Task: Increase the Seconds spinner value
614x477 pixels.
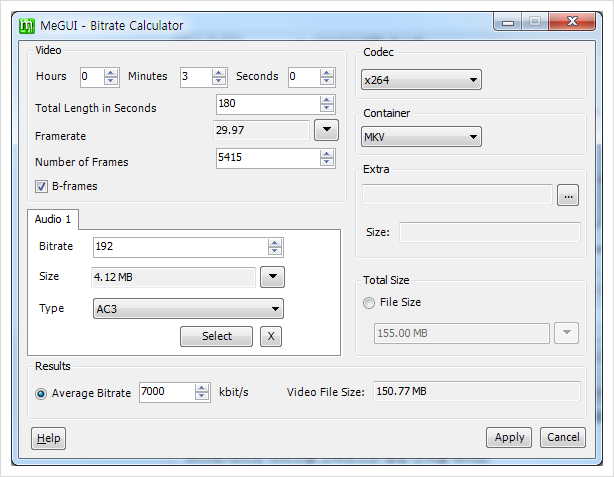Action: pyautogui.click(x=327, y=73)
